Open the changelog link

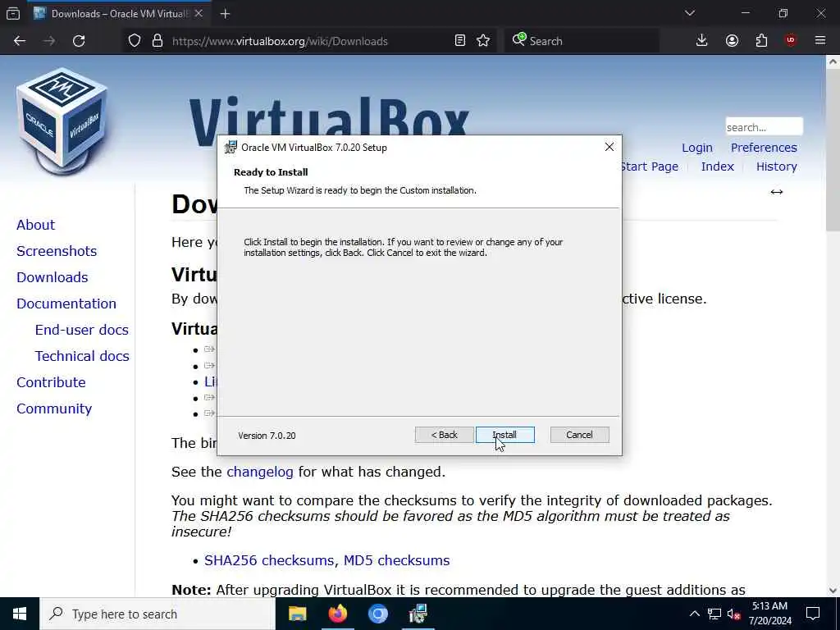pyautogui.click(x=260, y=472)
